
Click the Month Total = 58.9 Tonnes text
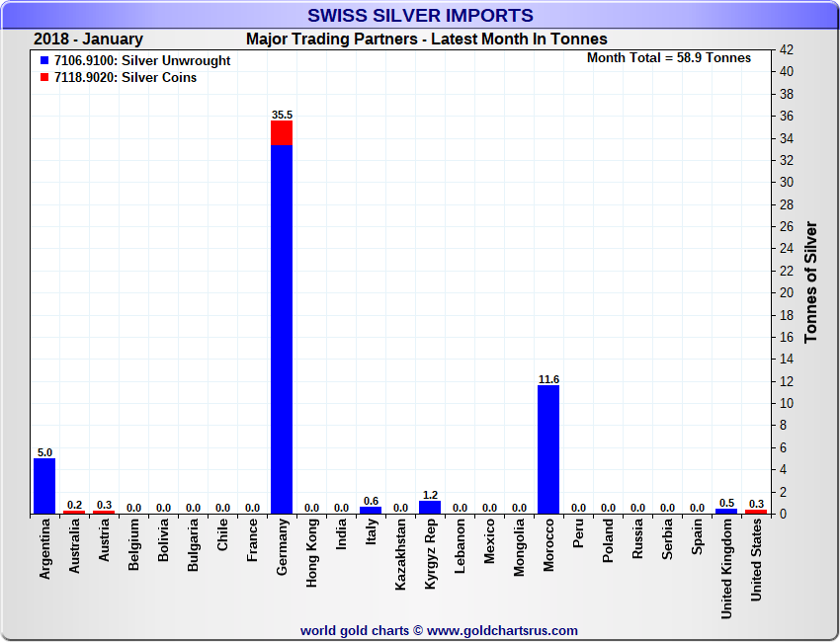click(669, 58)
